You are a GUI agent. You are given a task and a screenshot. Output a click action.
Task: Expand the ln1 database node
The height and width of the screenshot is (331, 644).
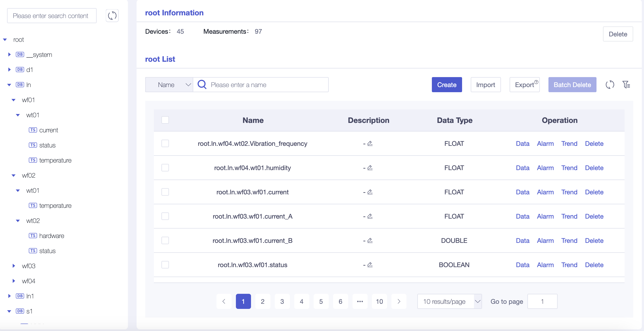[9, 296]
